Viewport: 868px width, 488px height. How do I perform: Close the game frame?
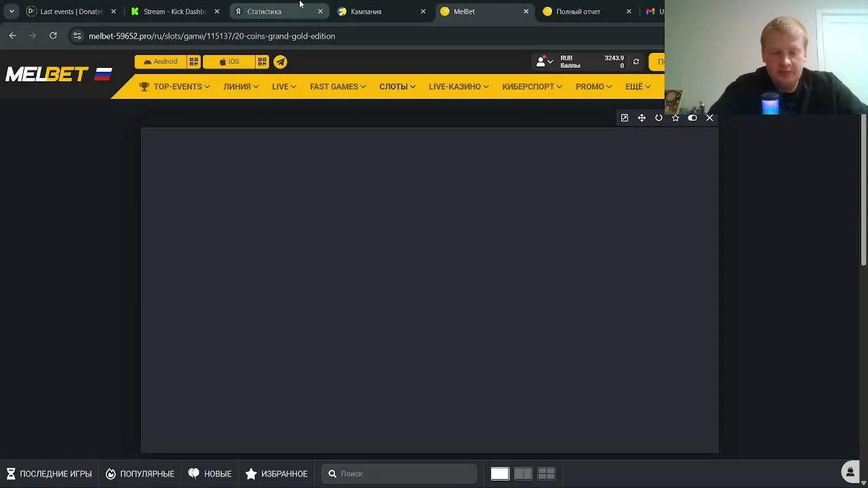point(709,118)
